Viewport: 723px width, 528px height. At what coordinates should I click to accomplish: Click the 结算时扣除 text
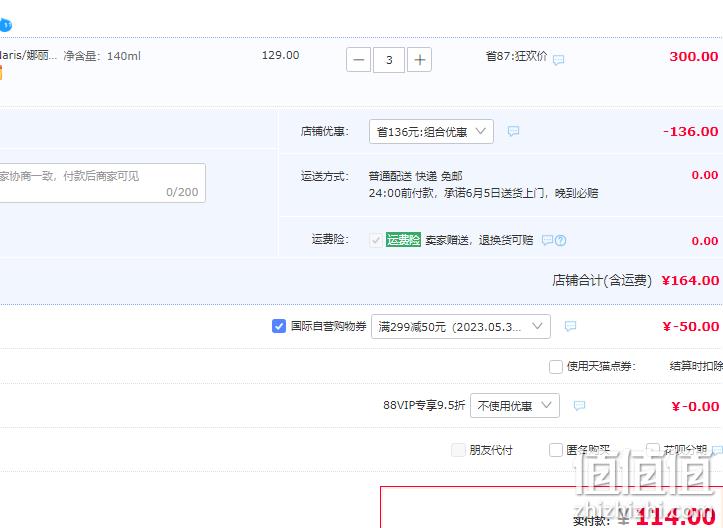[x=696, y=367]
